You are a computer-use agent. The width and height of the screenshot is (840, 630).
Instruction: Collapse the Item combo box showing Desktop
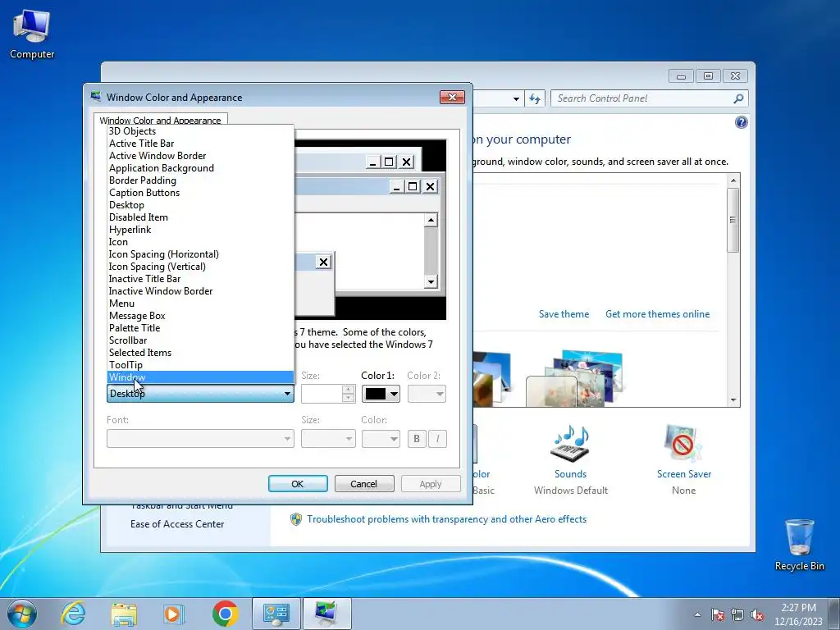click(x=200, y=394)
